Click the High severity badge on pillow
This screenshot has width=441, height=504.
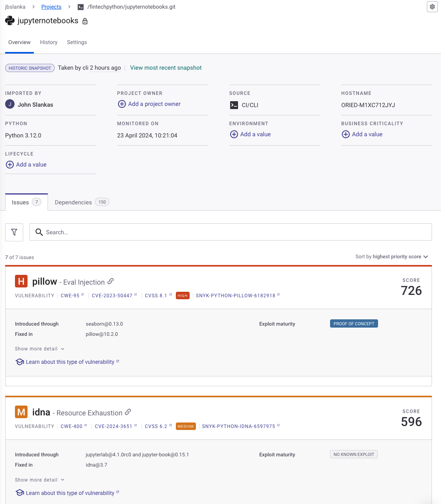click(x=182, y=295)
